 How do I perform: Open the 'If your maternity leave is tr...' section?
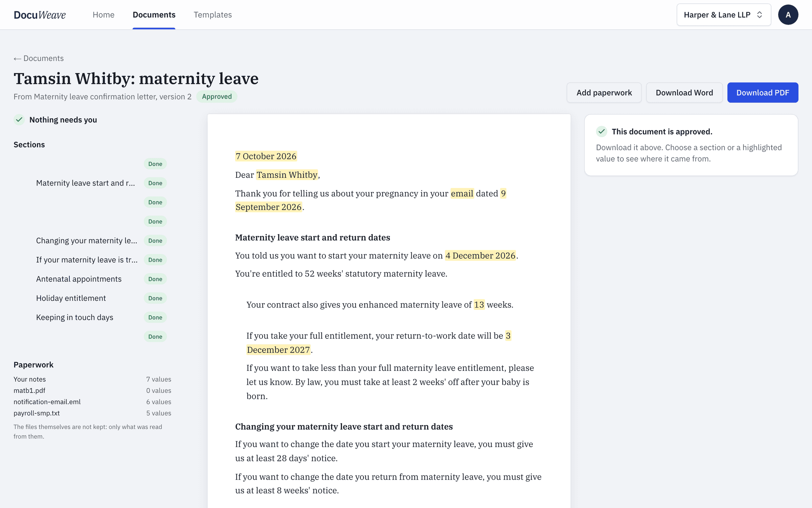tap(87, 260)
